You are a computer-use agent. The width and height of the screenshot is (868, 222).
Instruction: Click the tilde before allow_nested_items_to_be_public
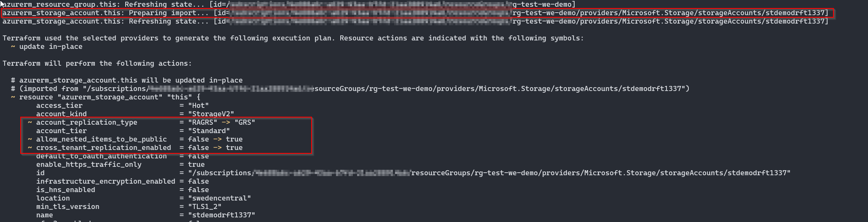click(30, 139)
